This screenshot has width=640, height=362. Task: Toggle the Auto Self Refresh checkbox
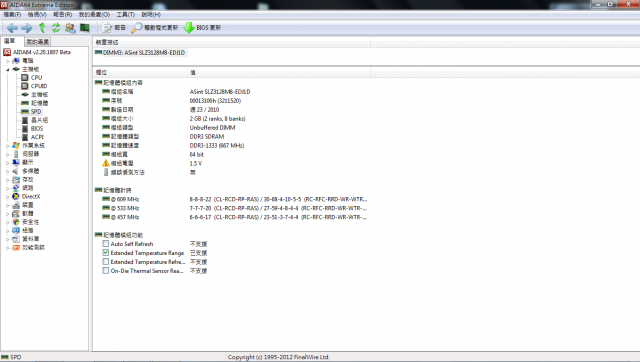click(106, 244)
